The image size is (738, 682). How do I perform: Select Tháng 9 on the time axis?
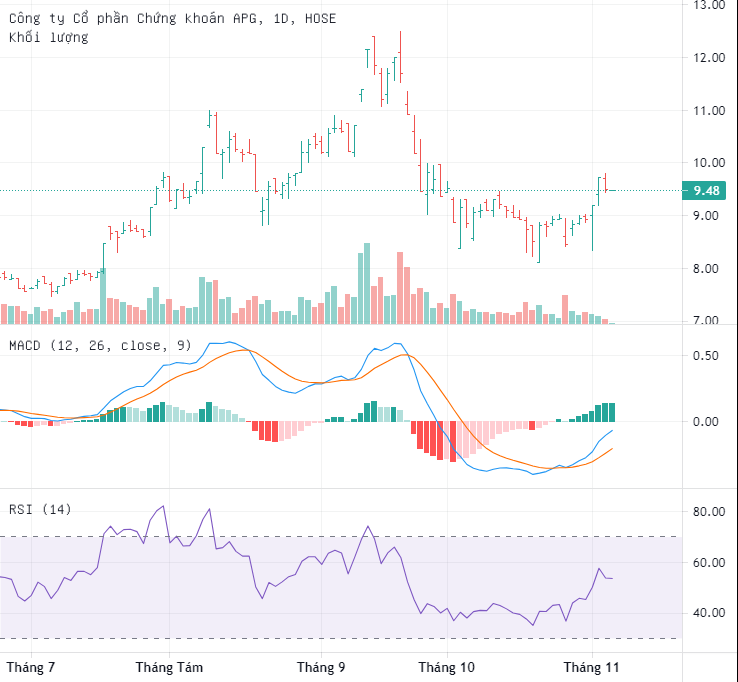[x=321, y=666]
